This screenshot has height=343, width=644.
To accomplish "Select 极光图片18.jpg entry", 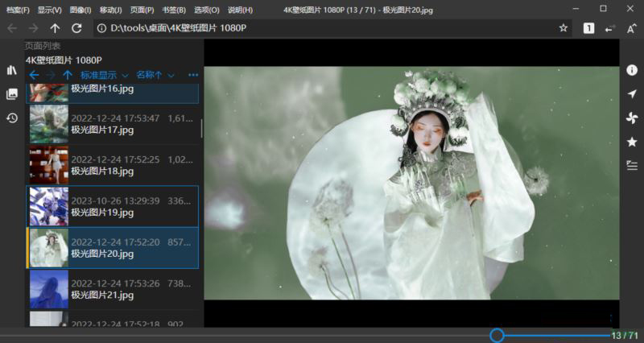I will point(113,165).
